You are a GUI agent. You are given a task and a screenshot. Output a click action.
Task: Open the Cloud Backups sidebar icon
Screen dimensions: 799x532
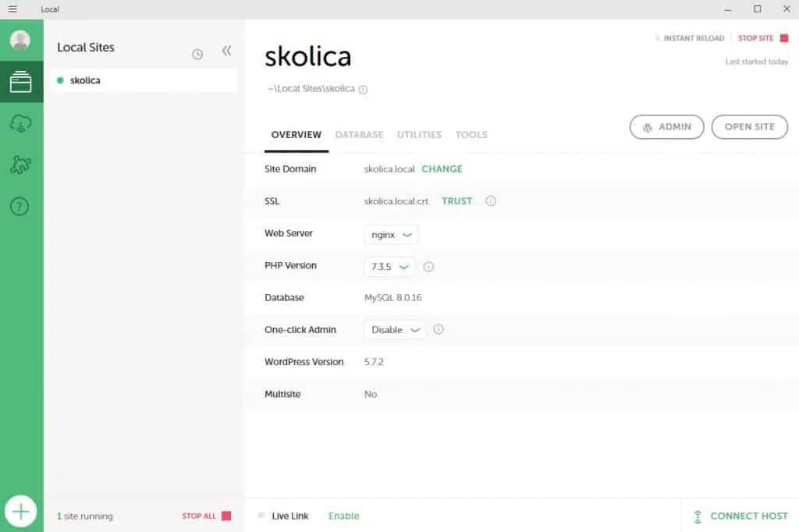tap(21, 123)
